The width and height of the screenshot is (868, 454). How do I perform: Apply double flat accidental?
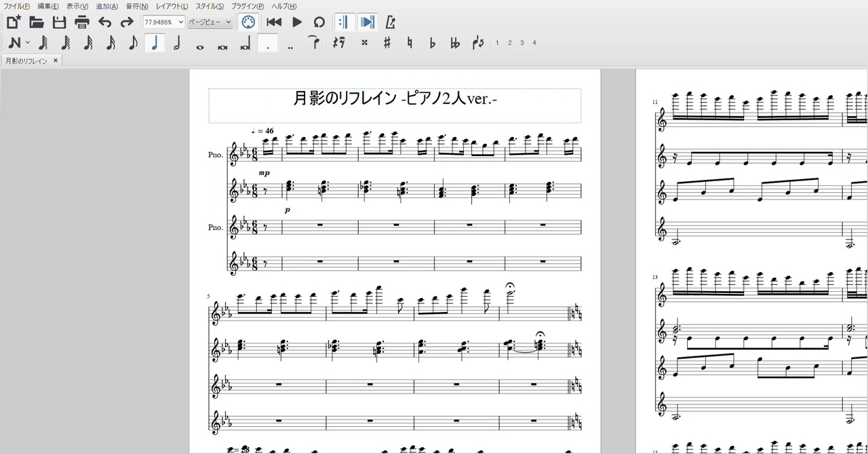point(455,43)
